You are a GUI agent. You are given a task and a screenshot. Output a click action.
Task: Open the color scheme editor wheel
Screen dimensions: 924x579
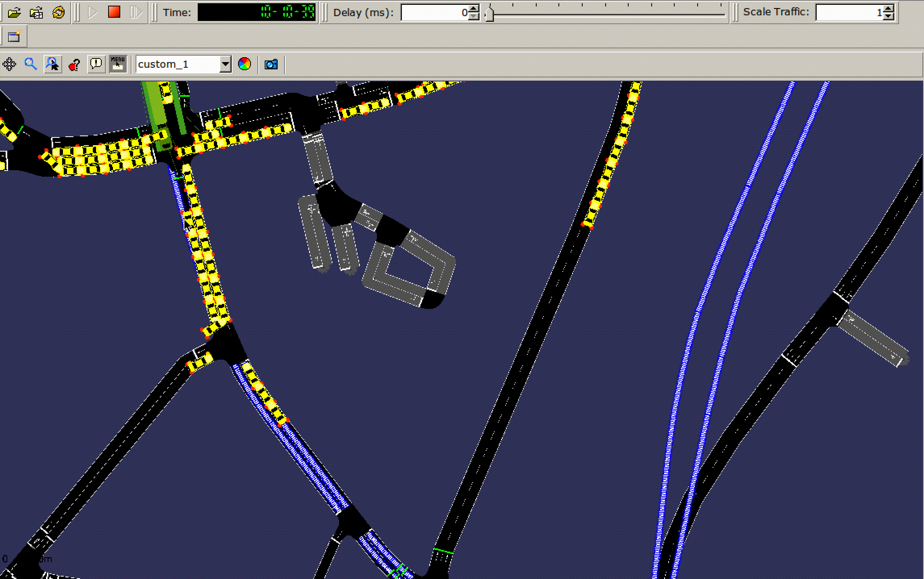pyautogui.click(x=244, y=64)
